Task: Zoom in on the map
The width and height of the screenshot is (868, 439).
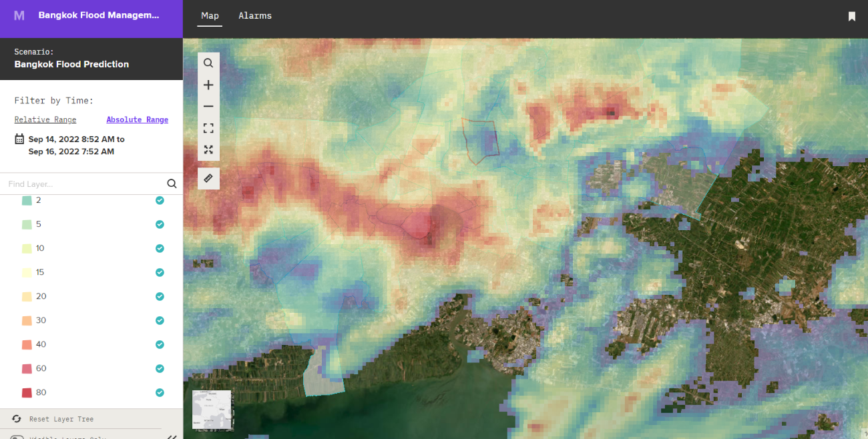Action: (208, 85)
